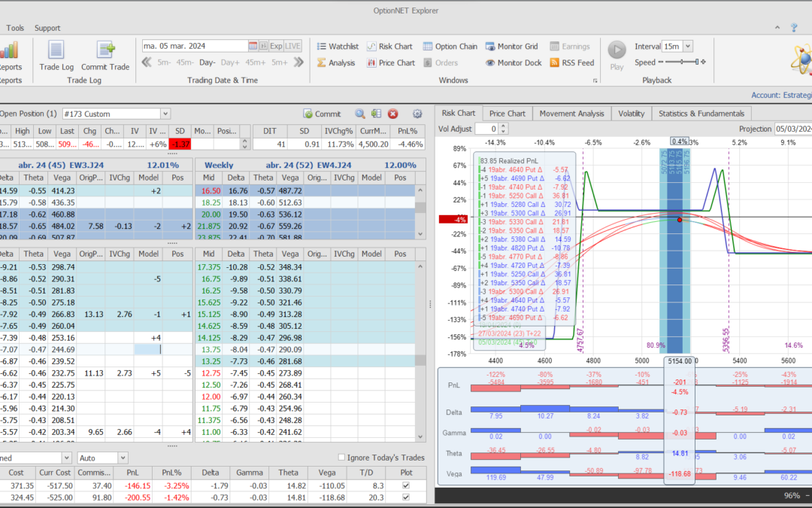
Task: Uncheck Plot checkbox in first row
Action: pos(407,486)
